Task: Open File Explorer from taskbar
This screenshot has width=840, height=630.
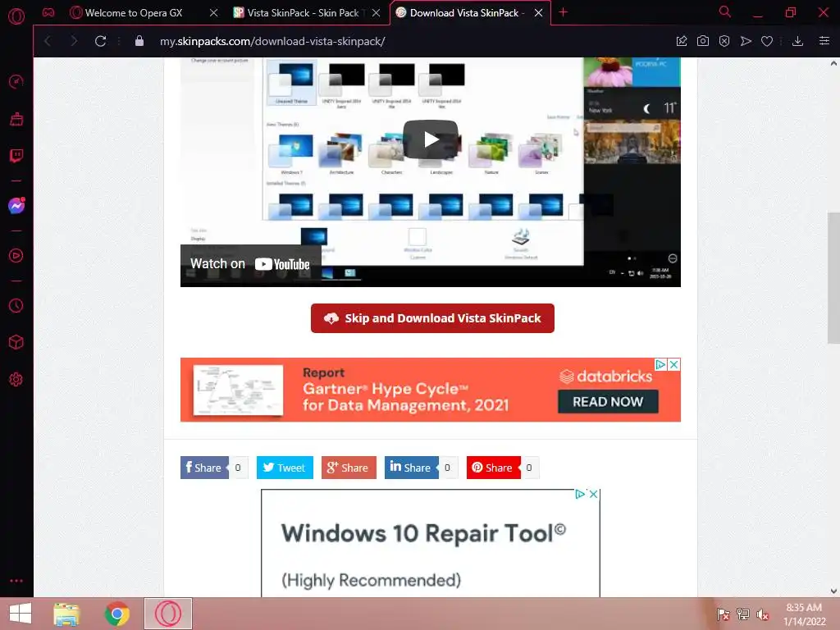Action: (67, 614)
